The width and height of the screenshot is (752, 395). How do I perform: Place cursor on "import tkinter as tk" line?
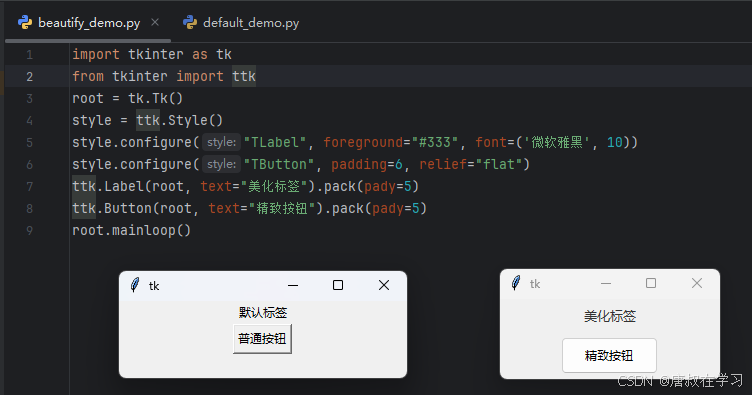(152, 54)
